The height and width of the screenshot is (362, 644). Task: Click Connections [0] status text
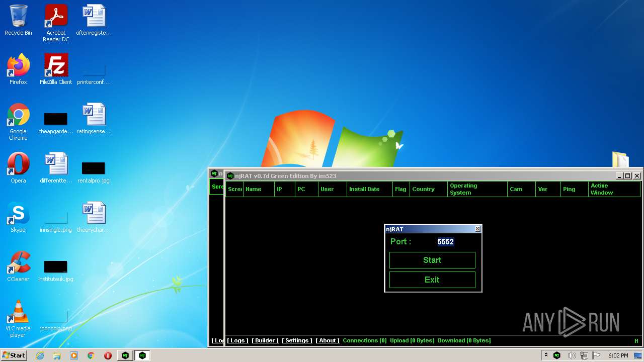point(365,340)
